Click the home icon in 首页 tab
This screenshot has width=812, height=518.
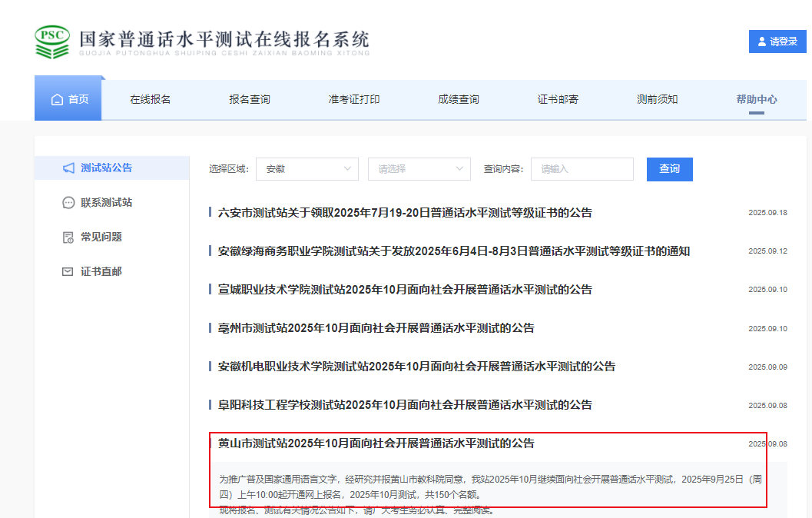click(x=57, y=100)
